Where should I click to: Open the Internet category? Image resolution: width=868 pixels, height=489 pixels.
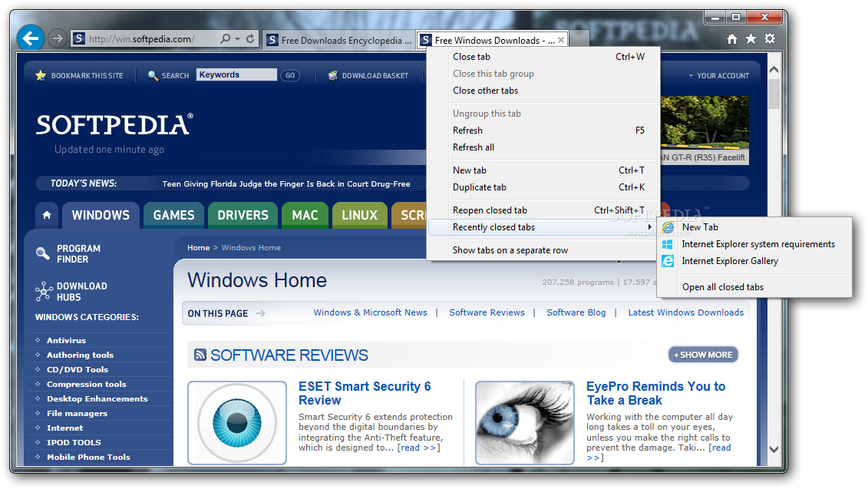[64, 428]
